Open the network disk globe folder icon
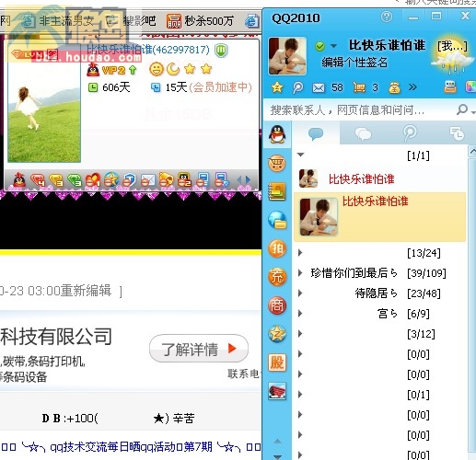 coord(277,220)
